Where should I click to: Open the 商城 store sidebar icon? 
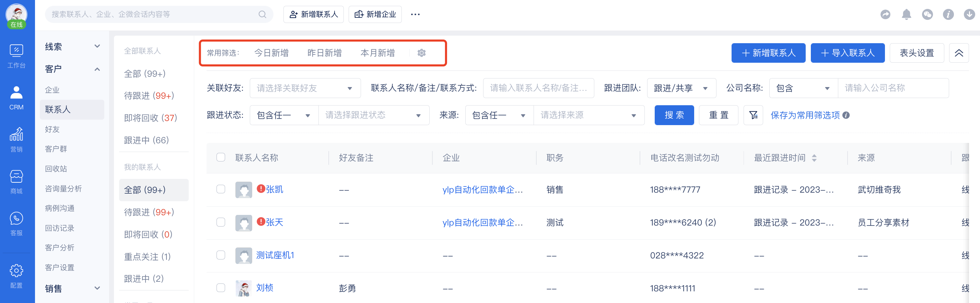[x=16, y=182]
